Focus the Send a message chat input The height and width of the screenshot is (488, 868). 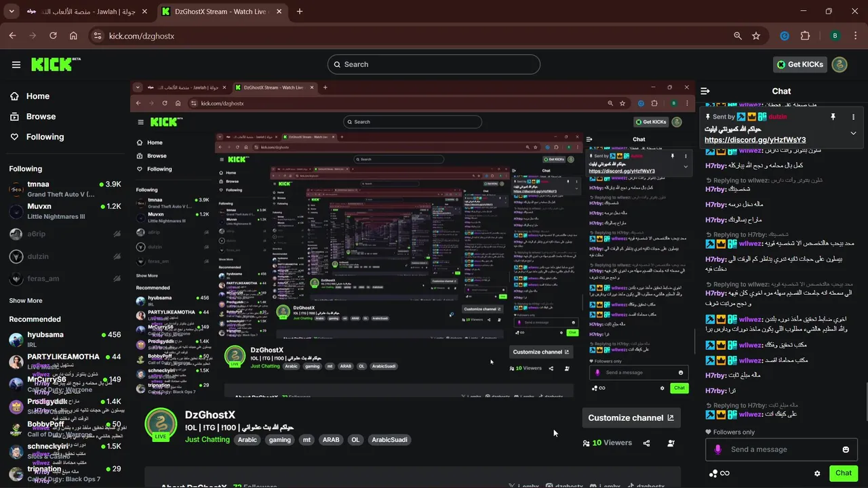click(x=781, y=449)
